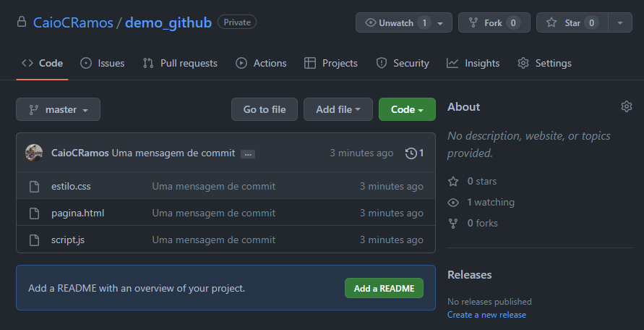Follow the Create a new release link

coord(486,315)
